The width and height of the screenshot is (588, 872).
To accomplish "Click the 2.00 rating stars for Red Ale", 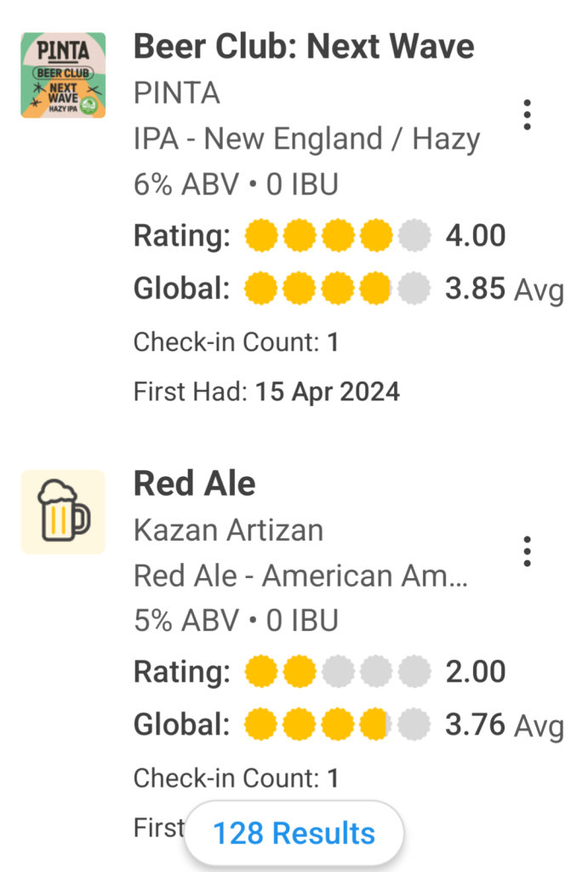I will (x=336, y=673).
